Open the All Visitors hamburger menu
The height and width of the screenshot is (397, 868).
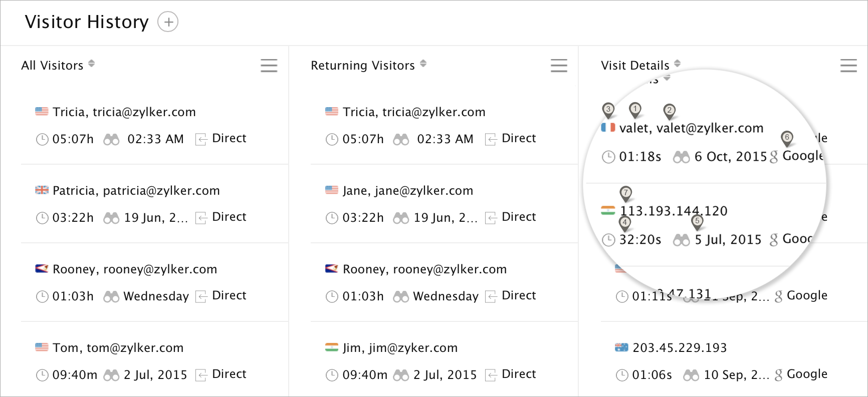269,66
